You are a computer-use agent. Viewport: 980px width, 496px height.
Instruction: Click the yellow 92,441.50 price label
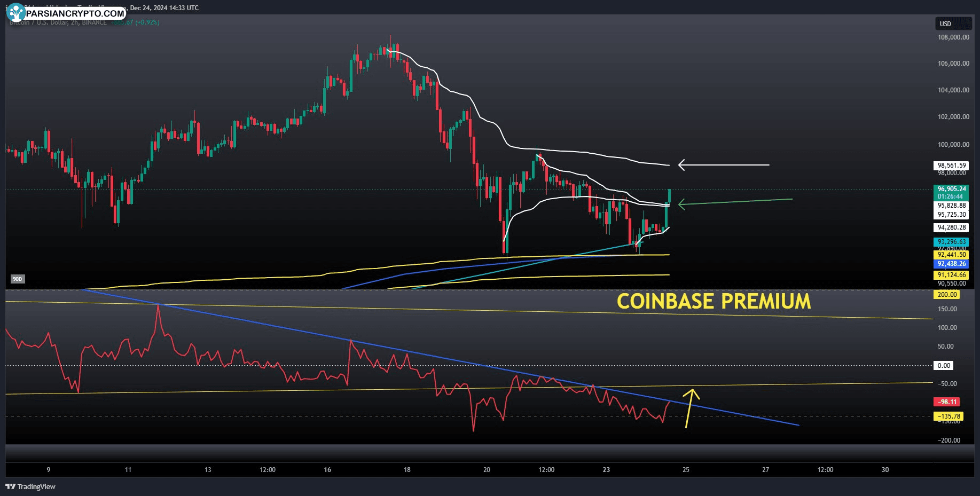pyautogui.click(x=951, y=255)
